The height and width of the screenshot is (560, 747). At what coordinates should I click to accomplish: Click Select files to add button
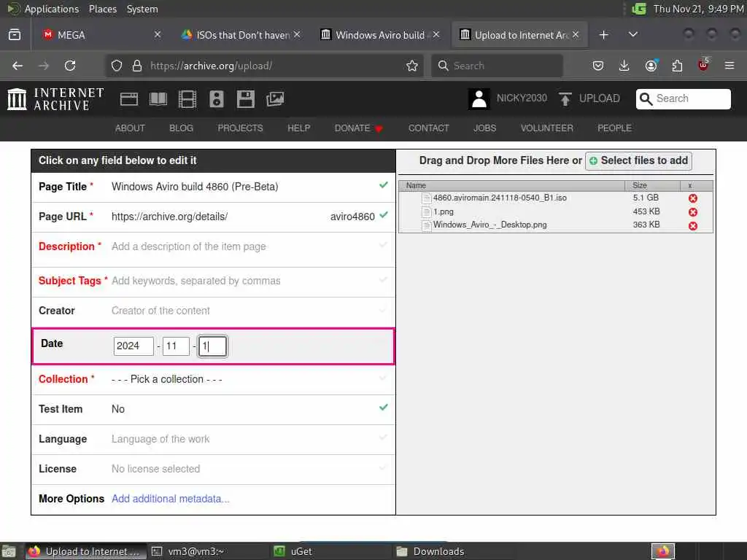coord(638,161)
